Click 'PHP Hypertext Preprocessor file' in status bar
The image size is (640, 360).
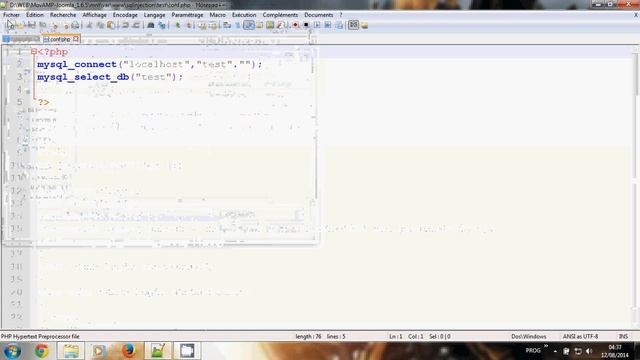pos(40,336)
